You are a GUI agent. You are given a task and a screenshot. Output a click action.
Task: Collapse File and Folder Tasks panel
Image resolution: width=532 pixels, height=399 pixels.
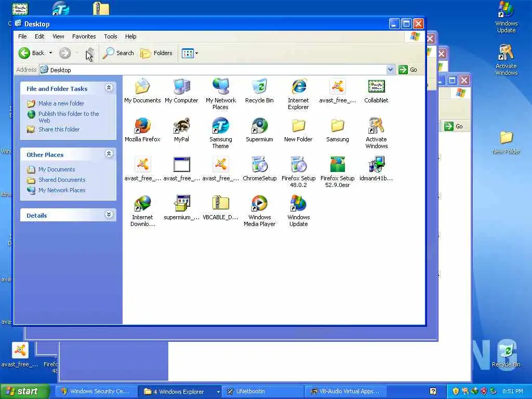tap(109, 88)
